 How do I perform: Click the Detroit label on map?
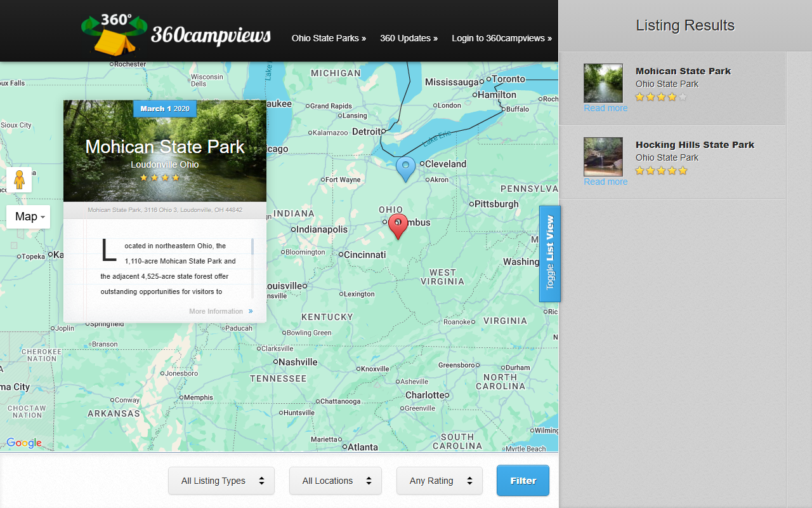[x=367, y=131]
